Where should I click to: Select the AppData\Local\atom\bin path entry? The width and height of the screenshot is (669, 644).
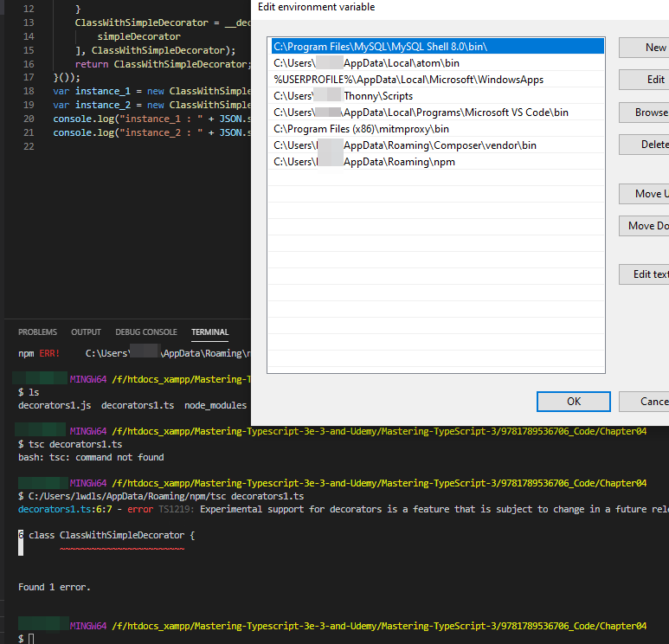point(437,63)
